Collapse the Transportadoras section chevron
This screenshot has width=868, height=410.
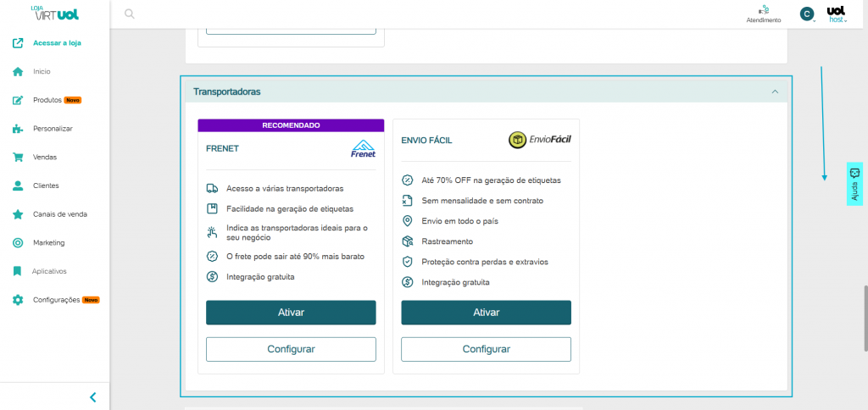[x=775, y=91]
